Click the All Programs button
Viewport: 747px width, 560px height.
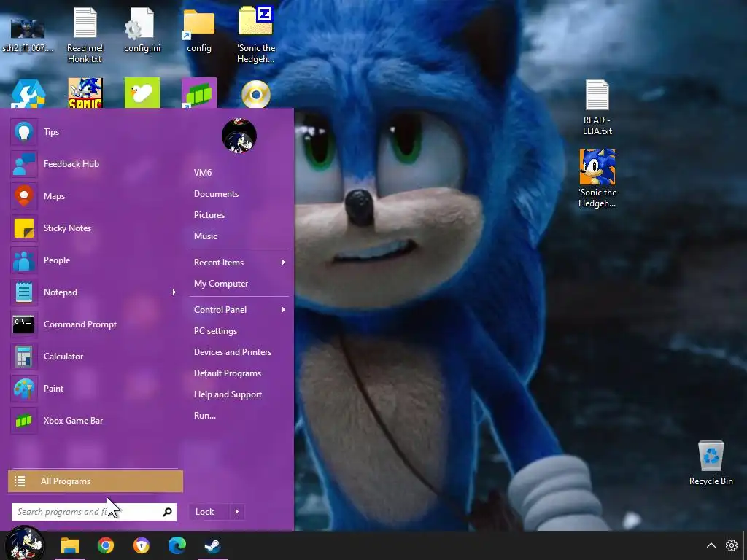(96, 481)
